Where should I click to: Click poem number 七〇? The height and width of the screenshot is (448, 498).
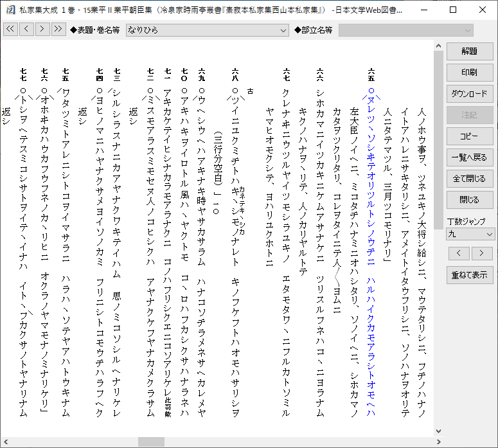click(184, 75)
